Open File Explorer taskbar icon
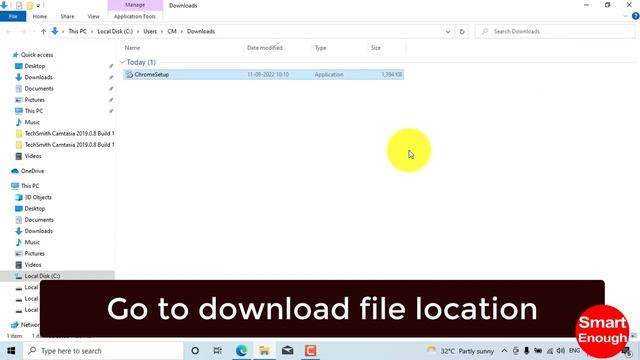The width and height of the screenshot is (640, 360). point(264,351)
